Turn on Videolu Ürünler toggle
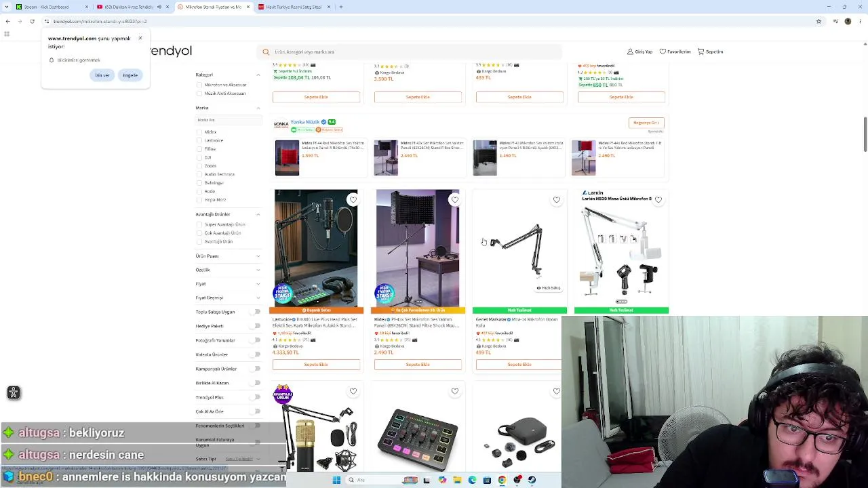This screenshot has width=868, height=488. [x=256, y=354]
